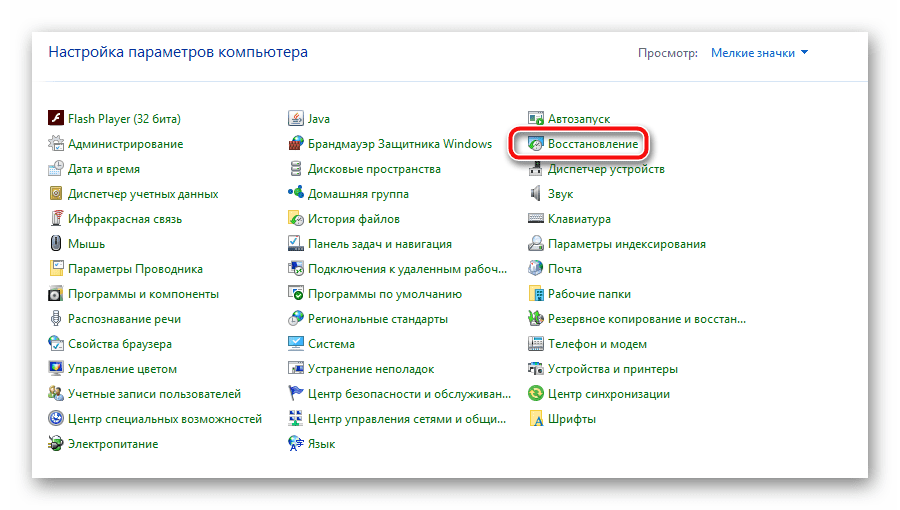
Task: Click the dropdown arrow next to Мелкие значки
Action: pyautogui.click(x=804, y=52)
